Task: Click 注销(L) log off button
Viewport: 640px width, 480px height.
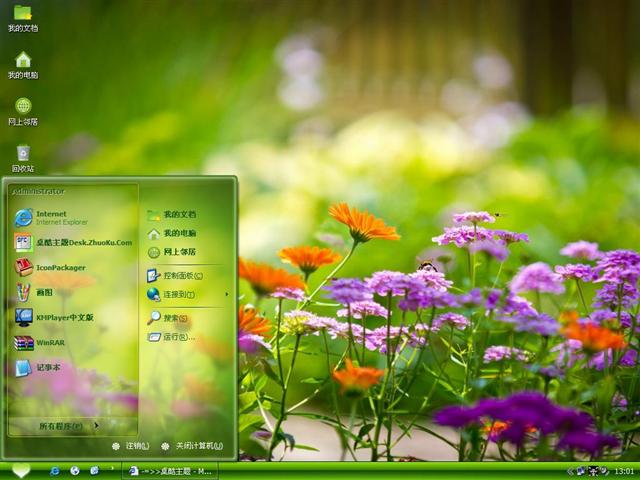Action: click(131, 446)
